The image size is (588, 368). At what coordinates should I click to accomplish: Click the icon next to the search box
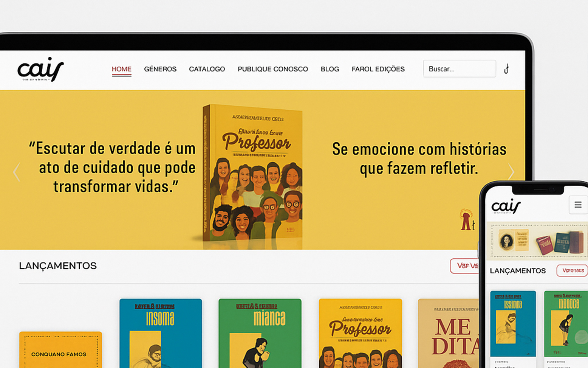tap(506, 69)
